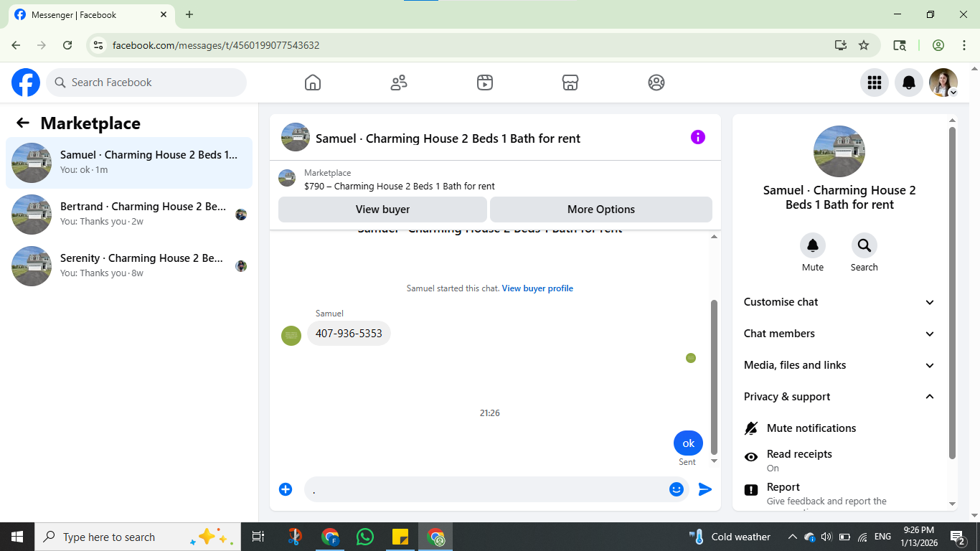Viewport: 980px width, 551px height.
Task: Open Chrome three-dot menu
Action: [x=964, y=45]
